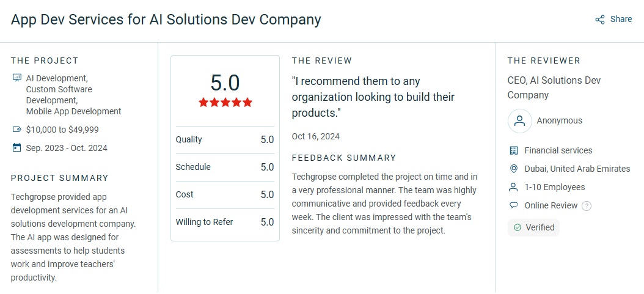644x294 pixels.
Task: Click the AI Development services icon
Action: click(17, 78)
